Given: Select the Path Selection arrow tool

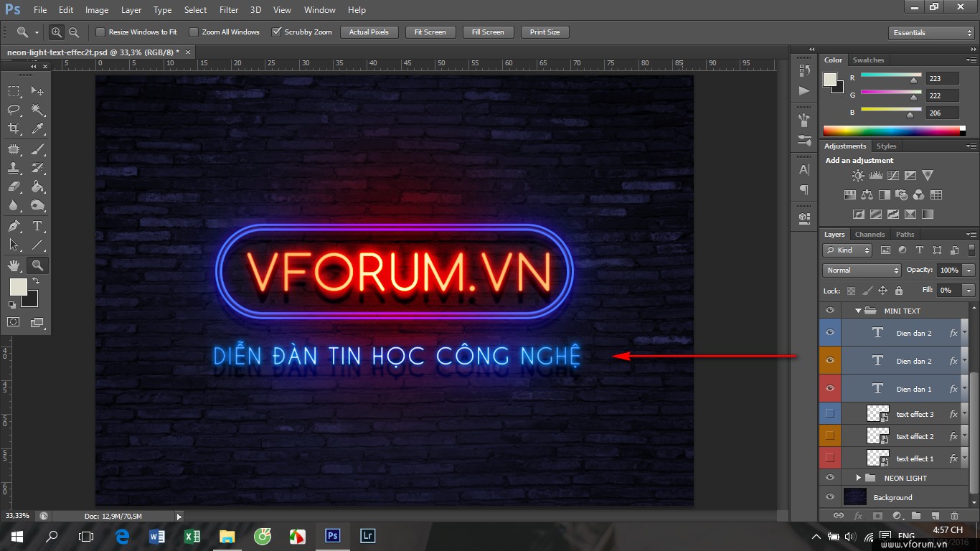Looking at the screenshot, I should coord(14,245).
